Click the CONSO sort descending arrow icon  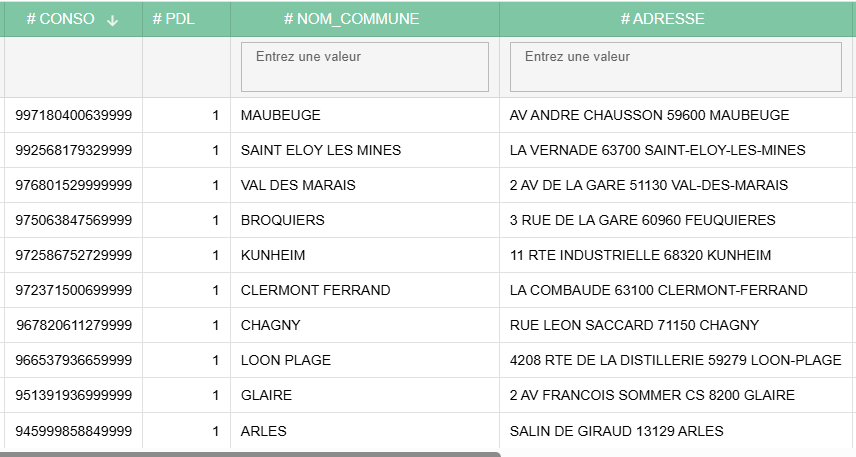112,20
